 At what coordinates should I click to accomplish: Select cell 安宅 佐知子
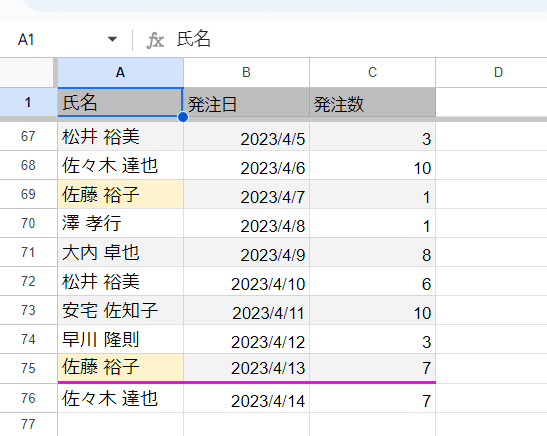click(120, 310)
